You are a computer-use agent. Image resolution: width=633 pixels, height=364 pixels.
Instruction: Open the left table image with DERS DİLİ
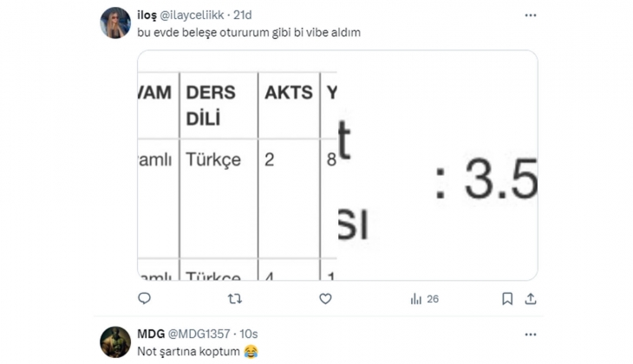coord(237,165)
